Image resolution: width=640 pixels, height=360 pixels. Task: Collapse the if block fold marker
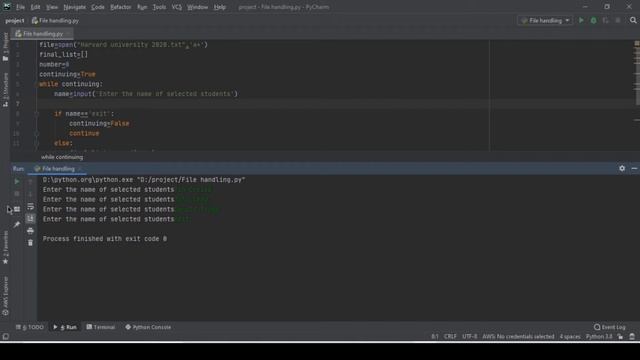point(36,114)
